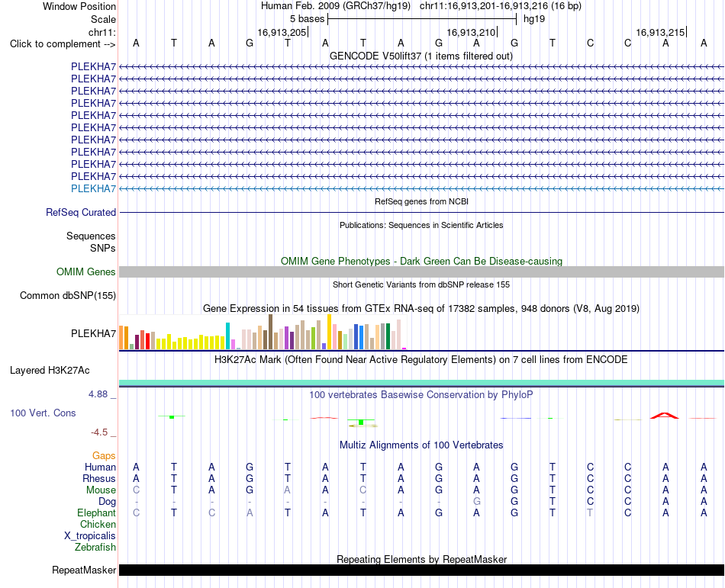Screen dimensions: 725x588
Task: Click 'Human Feb. 2009 (GRCh37/hg19)' assembly text
Action: 336,6
